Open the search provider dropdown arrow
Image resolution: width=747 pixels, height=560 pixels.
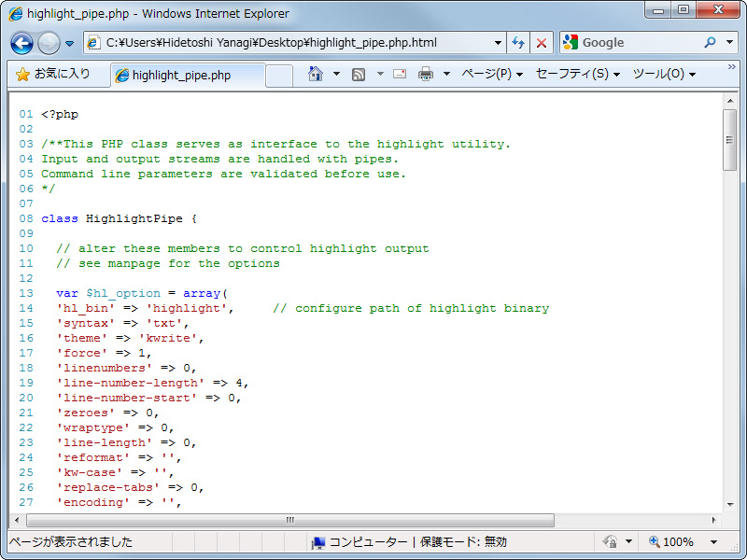click(x=729, y=42)
